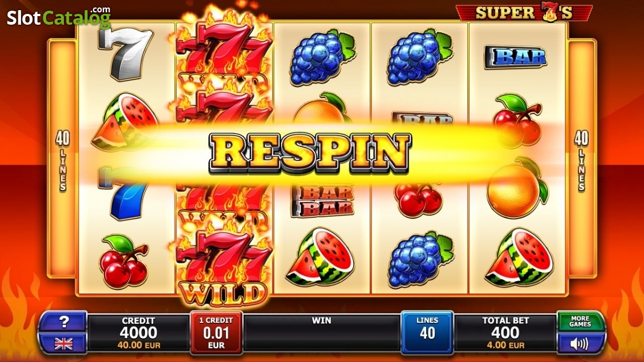Mute sound with the speaker icon
The width and height of the screenshot is (644, 362).
[580, 343]
